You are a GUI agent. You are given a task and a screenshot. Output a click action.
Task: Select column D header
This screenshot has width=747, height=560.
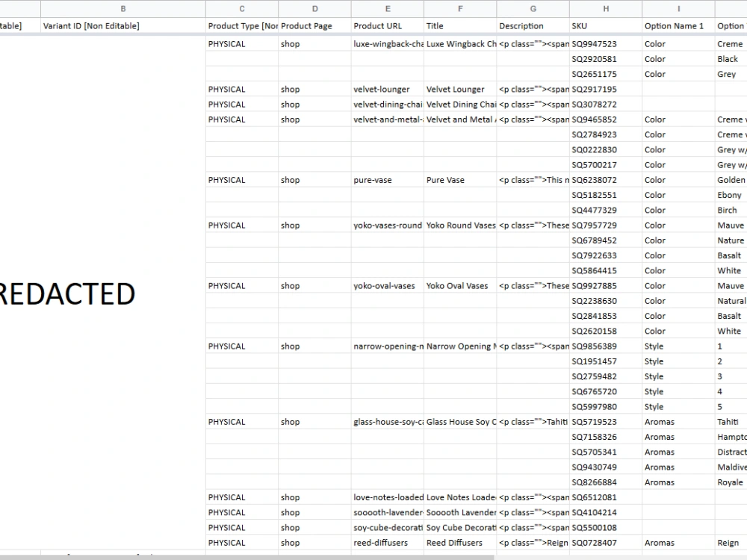315,9
